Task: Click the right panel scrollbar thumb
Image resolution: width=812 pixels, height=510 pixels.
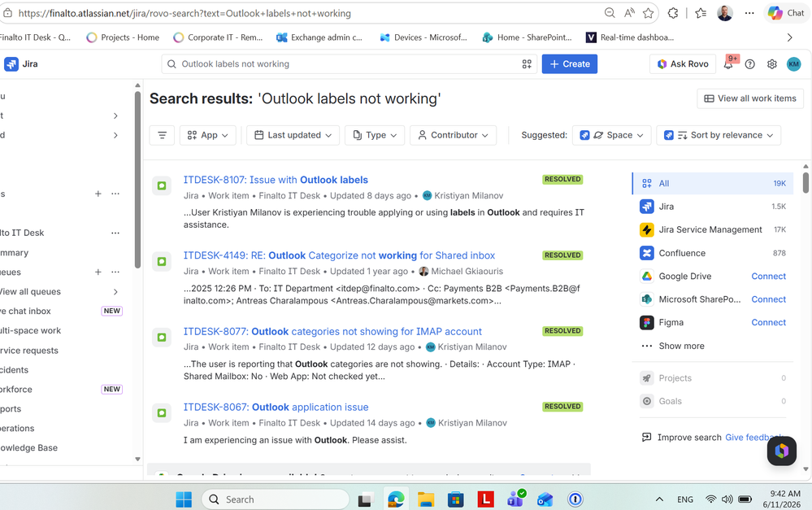Action: (x=805, y=182)
